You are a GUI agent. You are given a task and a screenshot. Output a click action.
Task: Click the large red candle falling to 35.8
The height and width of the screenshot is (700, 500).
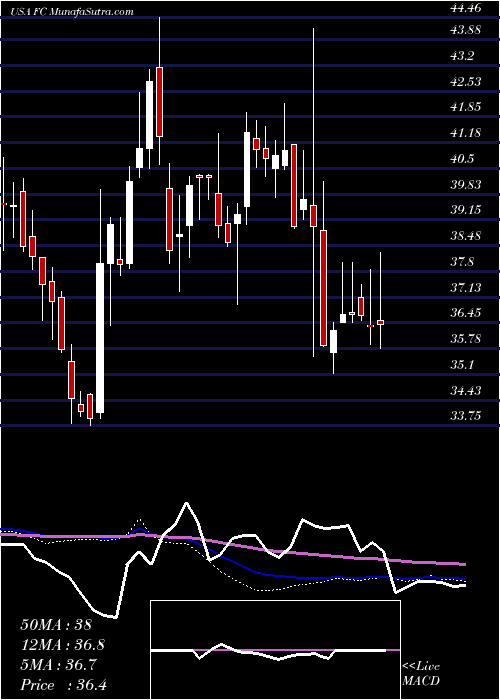coord(324,288)
